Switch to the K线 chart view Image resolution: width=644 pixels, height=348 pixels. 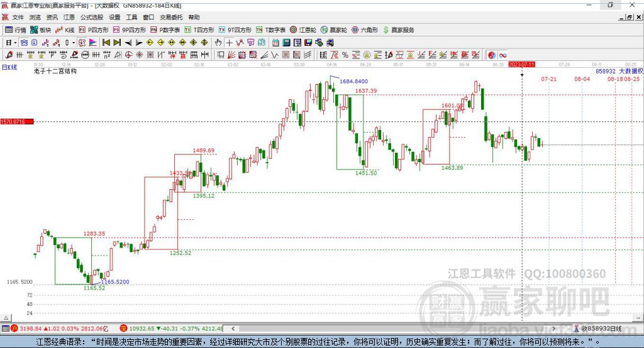(65, 30)
